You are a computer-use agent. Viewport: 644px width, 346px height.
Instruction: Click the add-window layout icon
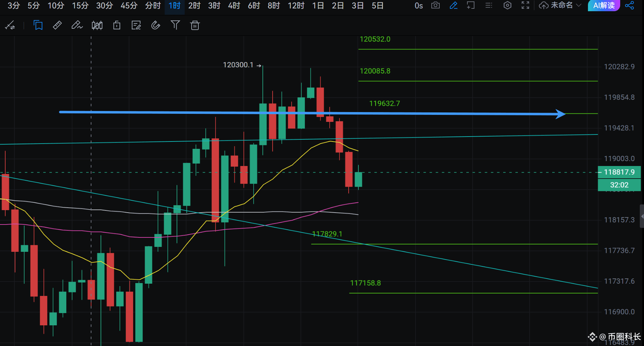point(471,5)
